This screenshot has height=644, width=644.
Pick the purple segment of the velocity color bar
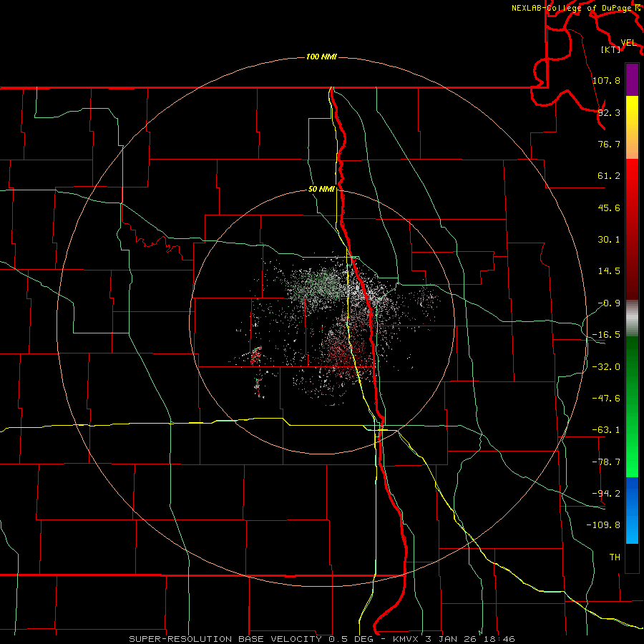(x=632, y=79)
